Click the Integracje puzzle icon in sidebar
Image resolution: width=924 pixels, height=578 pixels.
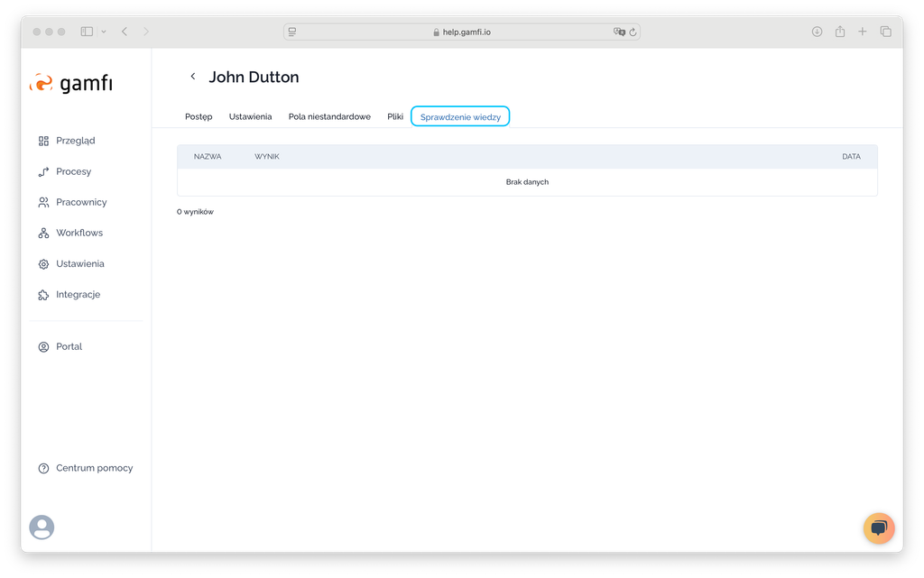[x=43, y=295]
